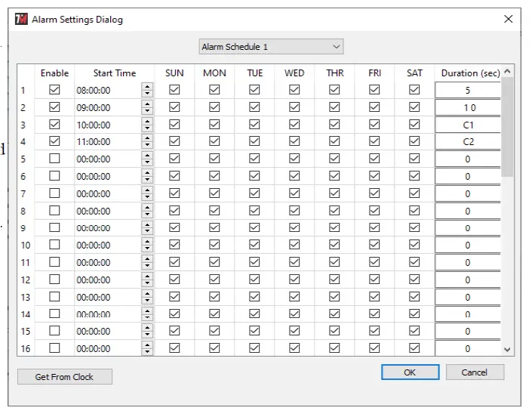Toggle WED checkbox in row 15
This screenshot has height=414, width=532.
point(294,330)
